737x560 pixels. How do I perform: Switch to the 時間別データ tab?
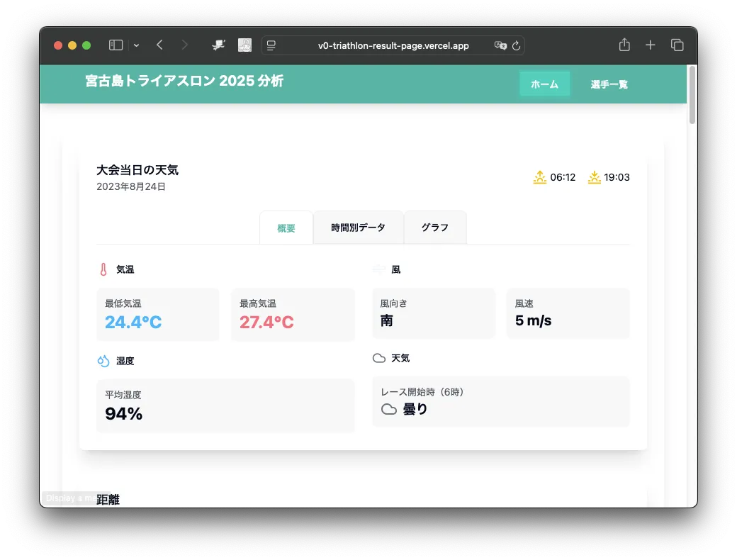pyautogui.click(x=358, y=227)
